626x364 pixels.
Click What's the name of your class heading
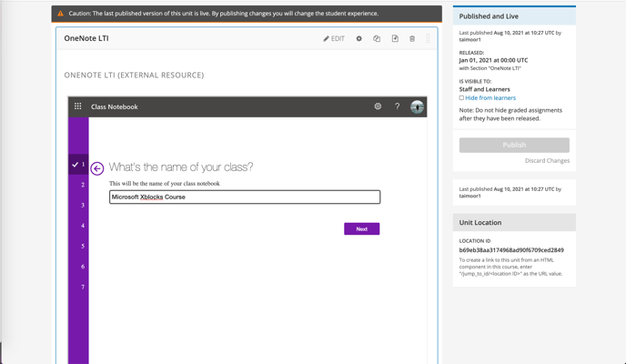[181, 167]
